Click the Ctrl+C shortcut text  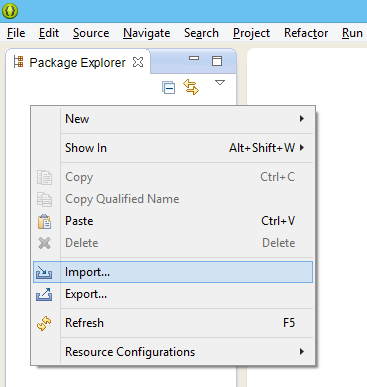[x=278, y=177]
